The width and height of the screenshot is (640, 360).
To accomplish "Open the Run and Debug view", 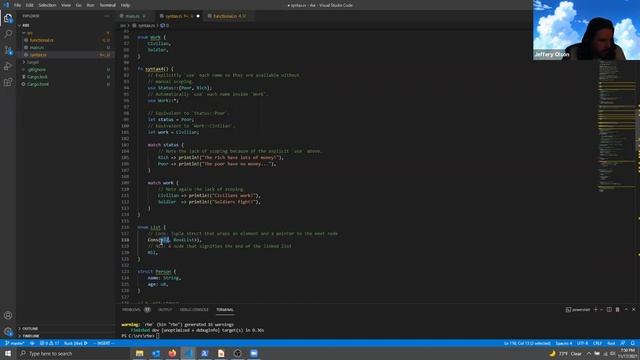I will (8, 67).
